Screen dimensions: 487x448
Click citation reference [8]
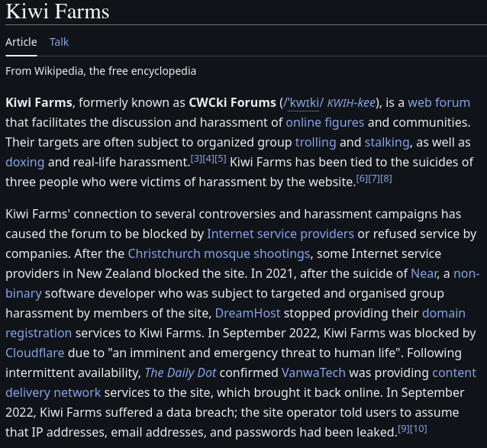click(386, 179)
